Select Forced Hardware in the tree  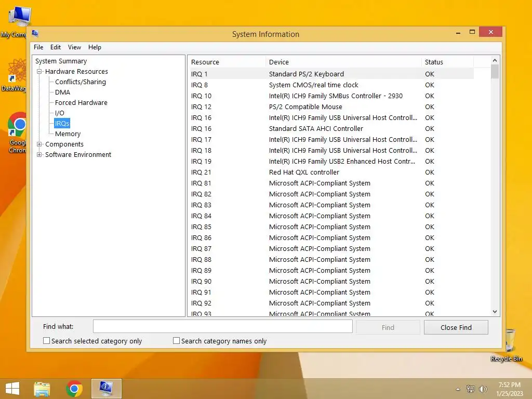click(x=81, y=102)
